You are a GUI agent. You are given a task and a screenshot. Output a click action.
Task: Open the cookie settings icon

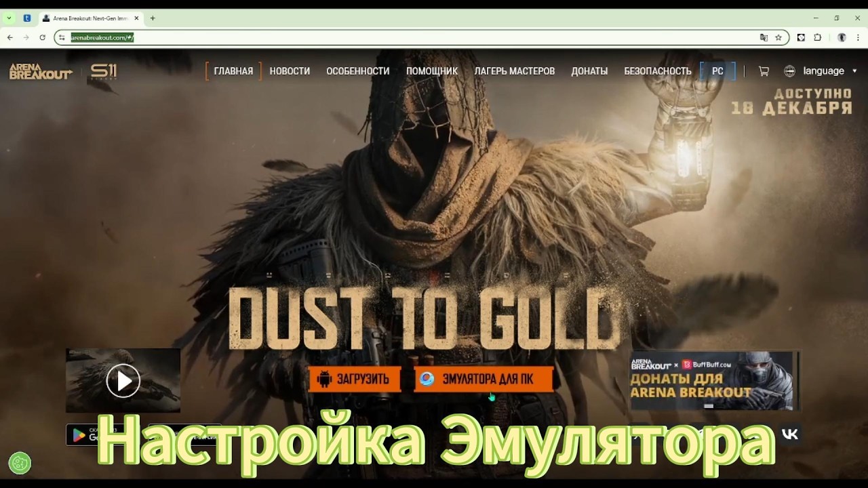click(20, 463)
